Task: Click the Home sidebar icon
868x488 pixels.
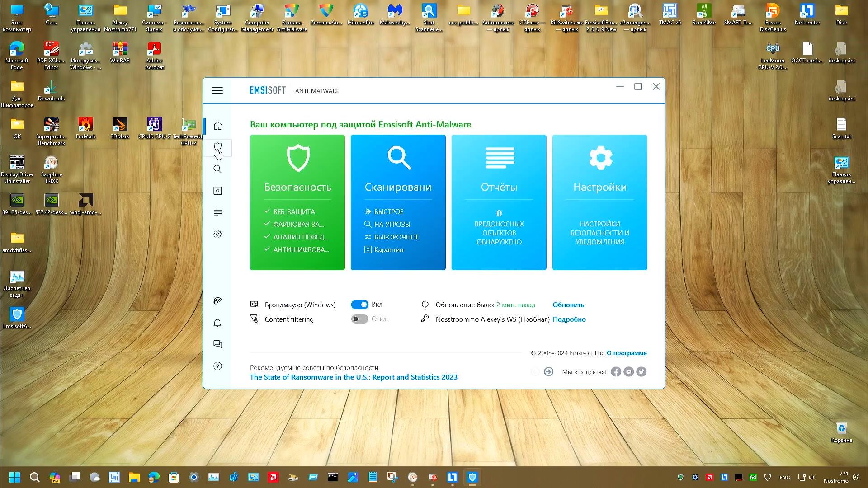Action: [217, 126]
